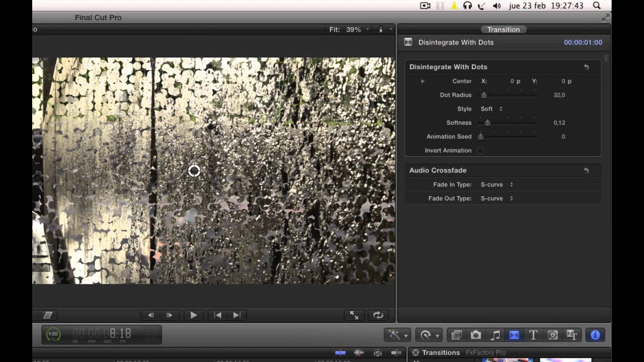
Task: Enable the Invert Animation checkbox
Action: pyautogui.click(x=480, y=150)
